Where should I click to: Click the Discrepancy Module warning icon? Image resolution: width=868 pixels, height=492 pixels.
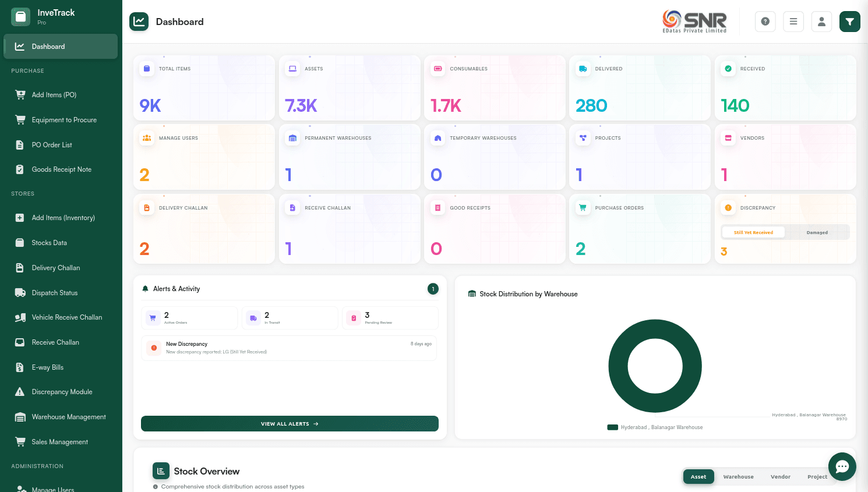click(x=20, y=392)
